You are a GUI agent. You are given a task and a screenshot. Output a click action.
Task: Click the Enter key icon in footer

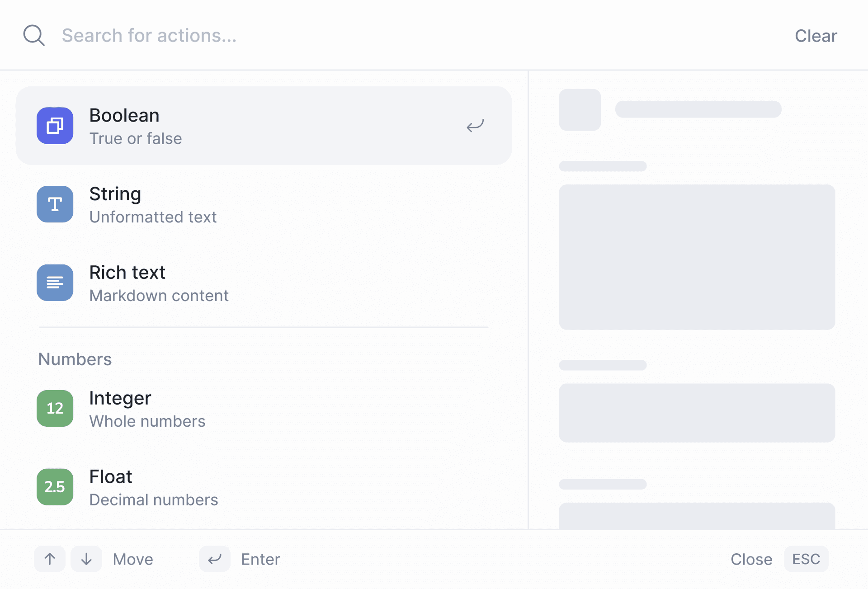coord(215,559)
